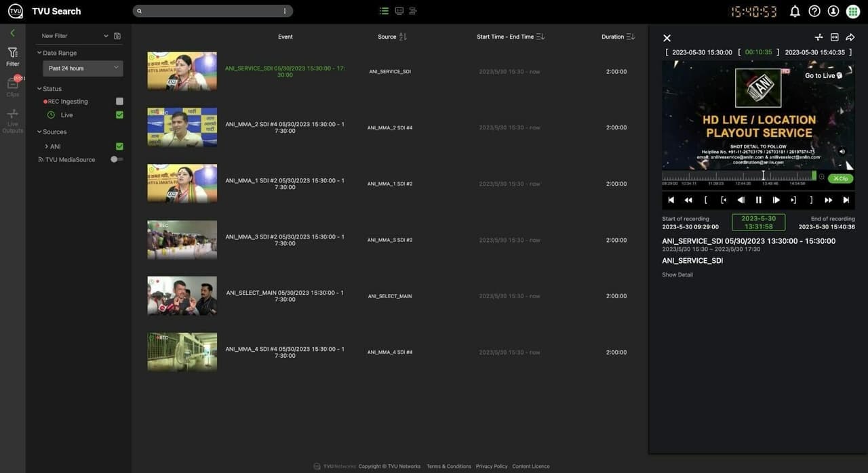Viewport: 868px width, 473px height.
Task: Collapse the Date Range section
Action: pyautogui.click(x=39, y=52)
